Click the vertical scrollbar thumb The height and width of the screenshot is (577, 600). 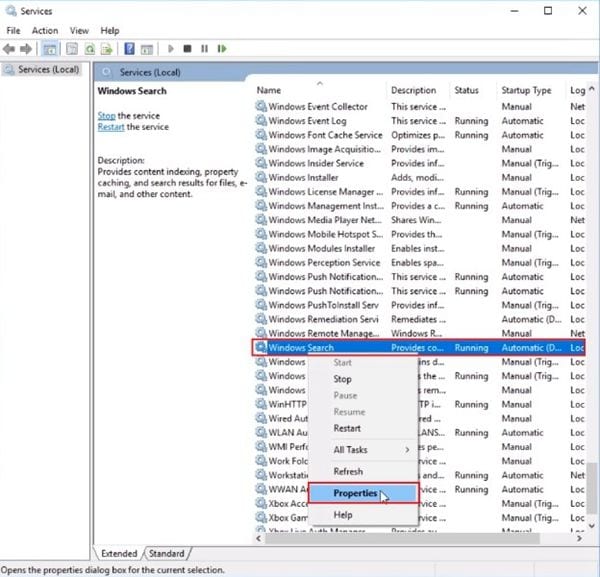pyautogui.click(x=592, y=488)
